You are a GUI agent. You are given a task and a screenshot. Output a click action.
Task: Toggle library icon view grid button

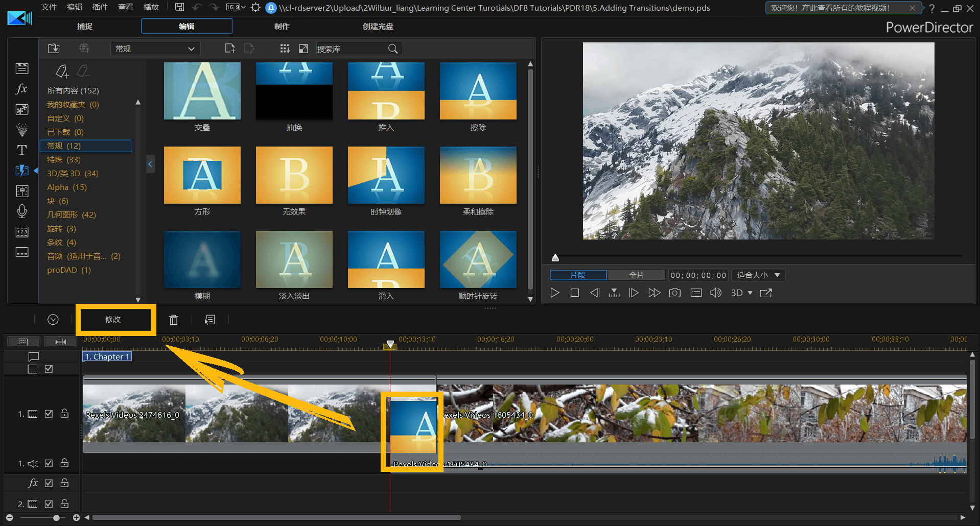[285, 49]
